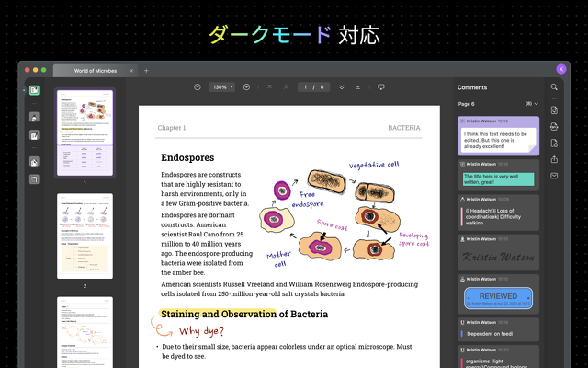Click the page number input field

click(x=305, y=87)
